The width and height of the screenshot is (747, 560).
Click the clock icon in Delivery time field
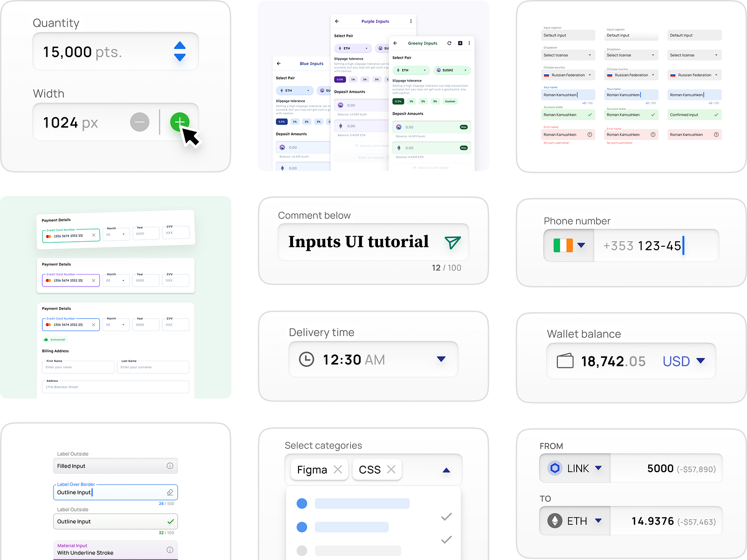(x=306, y=359)
